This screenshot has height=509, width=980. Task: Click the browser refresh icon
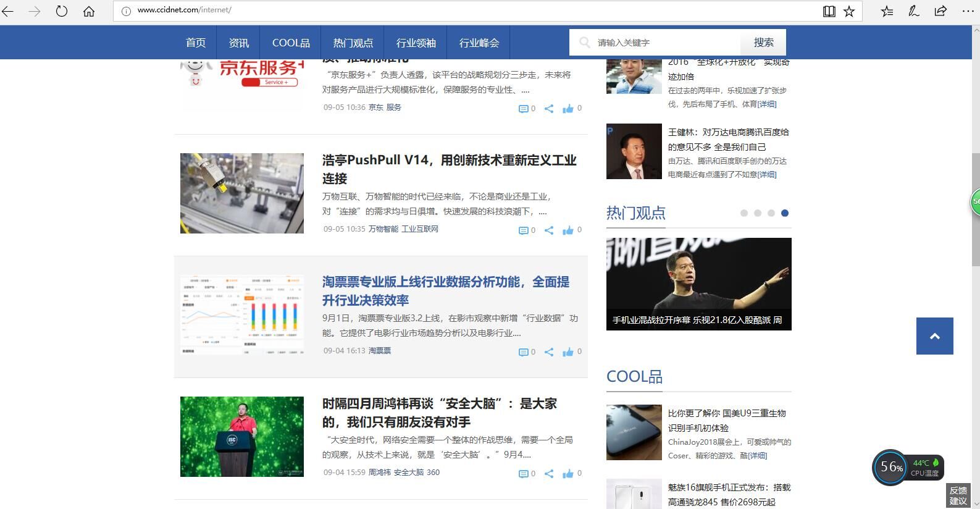coord(62,11)
